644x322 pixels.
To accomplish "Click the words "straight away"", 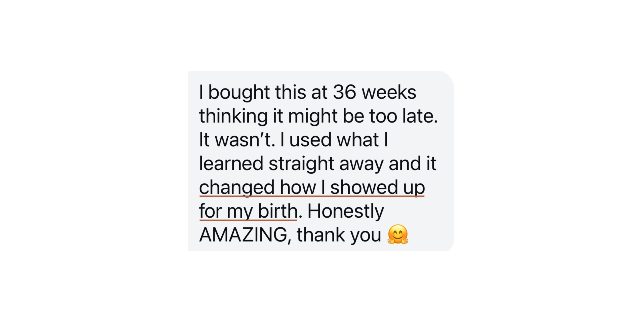I will tap(326, 164).
